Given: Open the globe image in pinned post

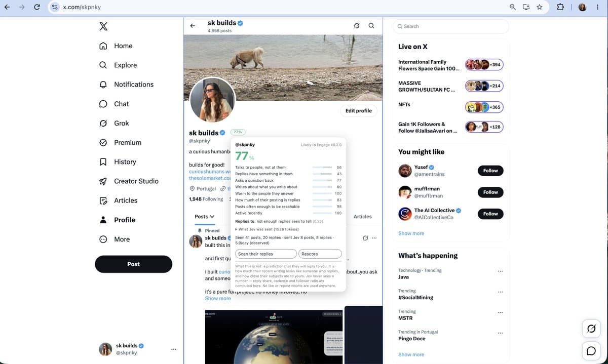Looking at the screenshot, I should pos(274,337).
